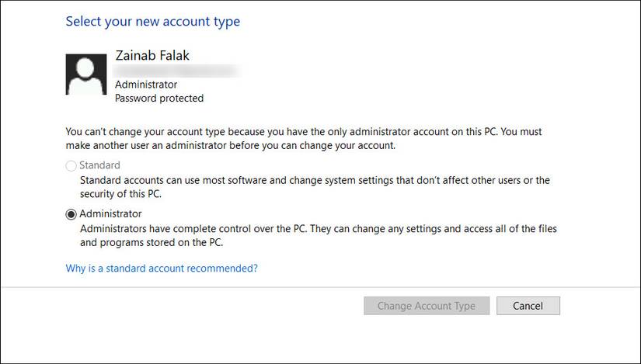641x364 pixels.
Task: Click the horizontal divider above the buttons
Action: pyautogui.click(x=320, y=287)
